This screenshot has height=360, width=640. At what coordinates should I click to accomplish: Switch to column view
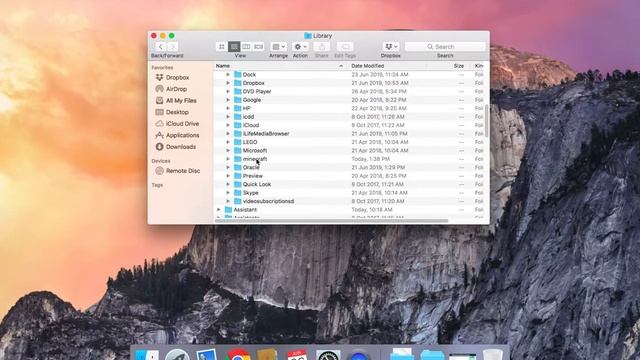tap(246, 47)
